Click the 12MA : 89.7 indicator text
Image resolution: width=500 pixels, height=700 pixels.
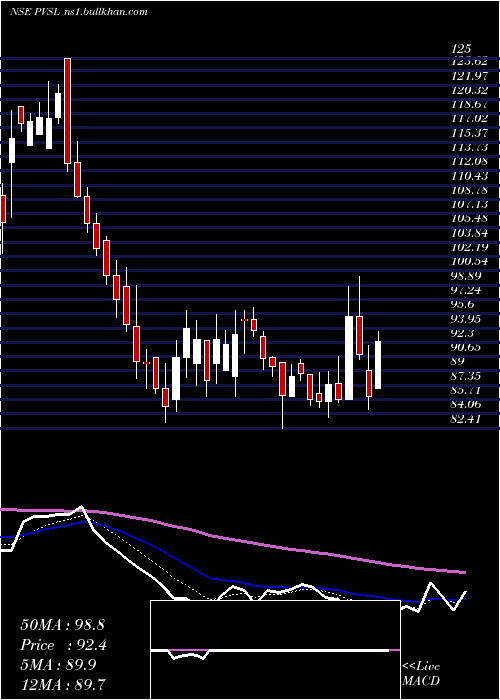(x=63, y=683)
